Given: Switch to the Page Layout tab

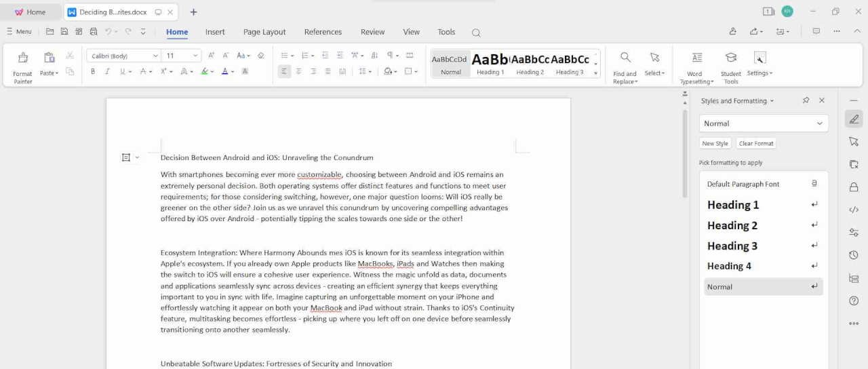Looking at the screenshot, I should click(264, 32).
